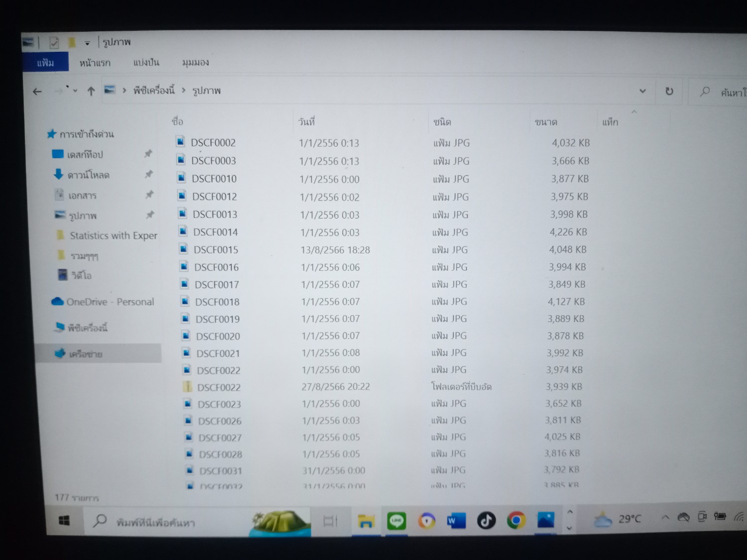Open the recent locations dropdown arrow

75,91
